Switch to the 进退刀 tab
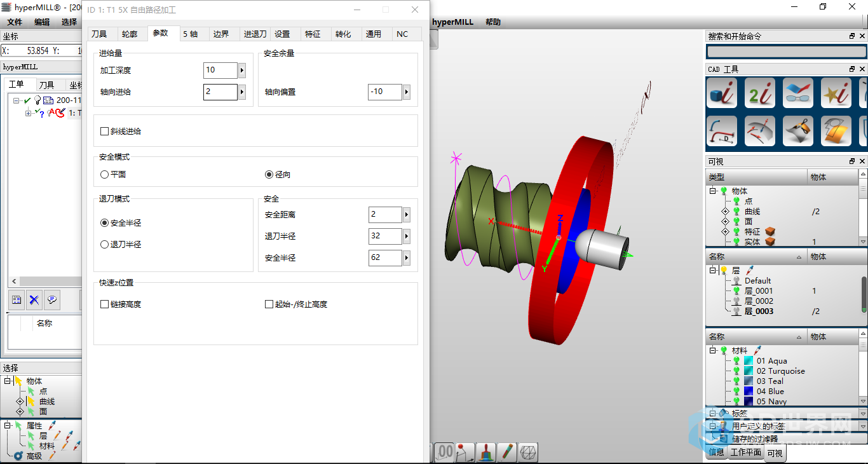Screen dimensions: 868x464 pos(255,34)
